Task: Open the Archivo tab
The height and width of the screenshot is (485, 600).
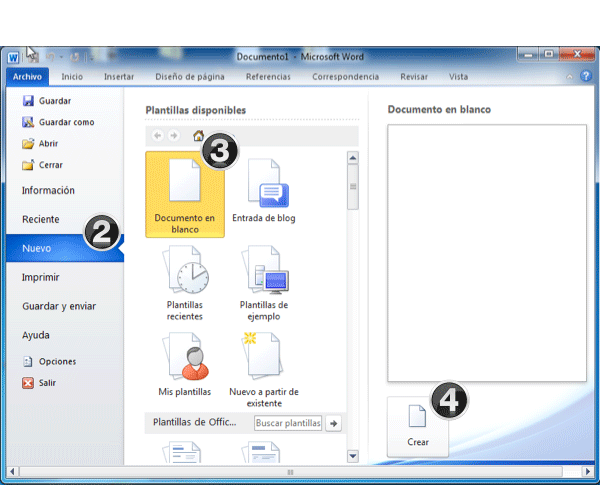Action: (27, 77)
